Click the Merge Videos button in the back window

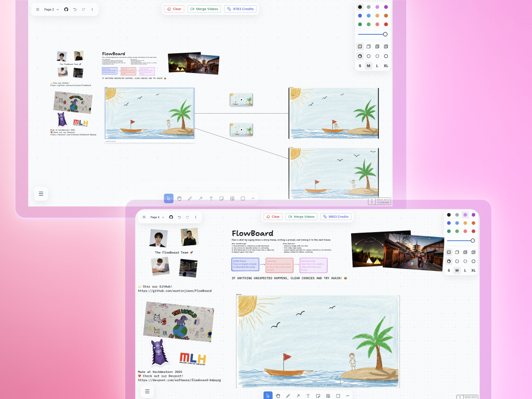[204, 9]
